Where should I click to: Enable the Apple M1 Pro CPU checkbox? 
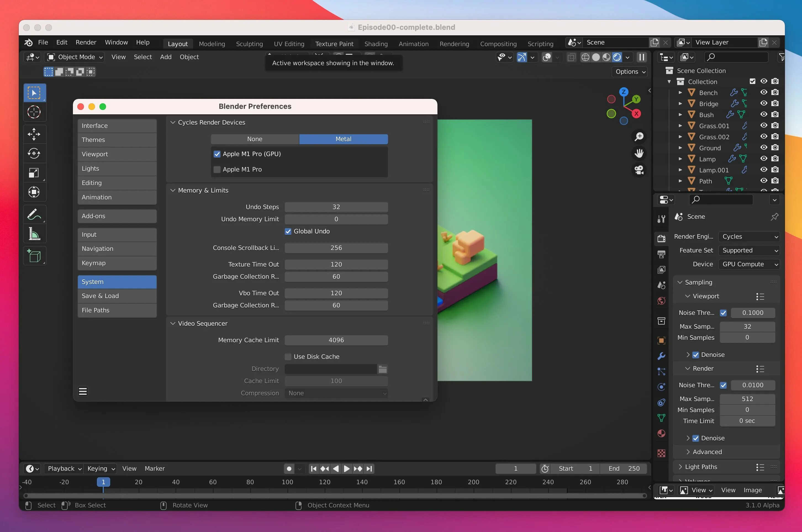(x=217, y=169)
